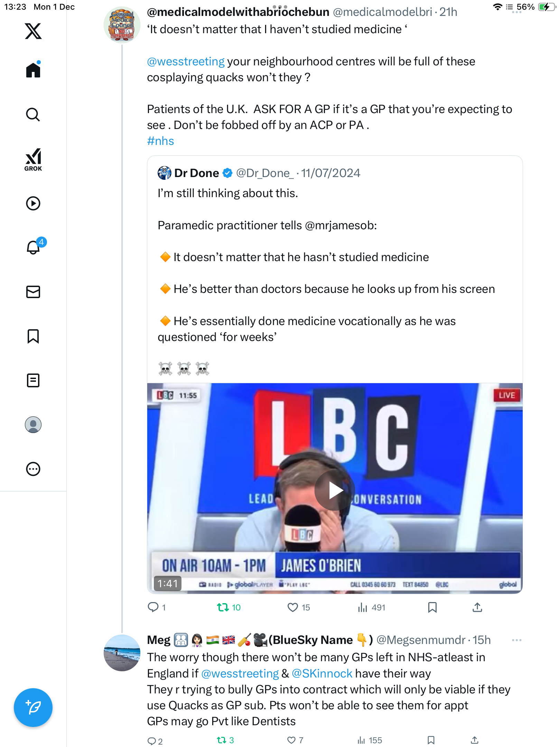560x747 pixels.
Task: Bookmark the medicalmodelbri post
Action: coord(432,607)
